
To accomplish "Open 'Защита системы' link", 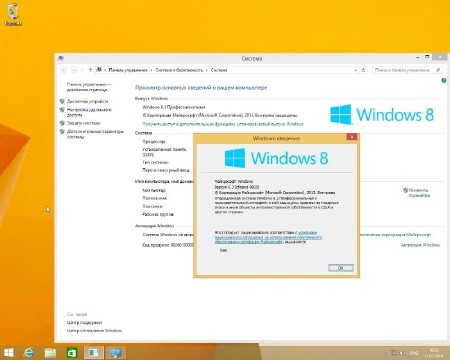I will tap(83, 123).
